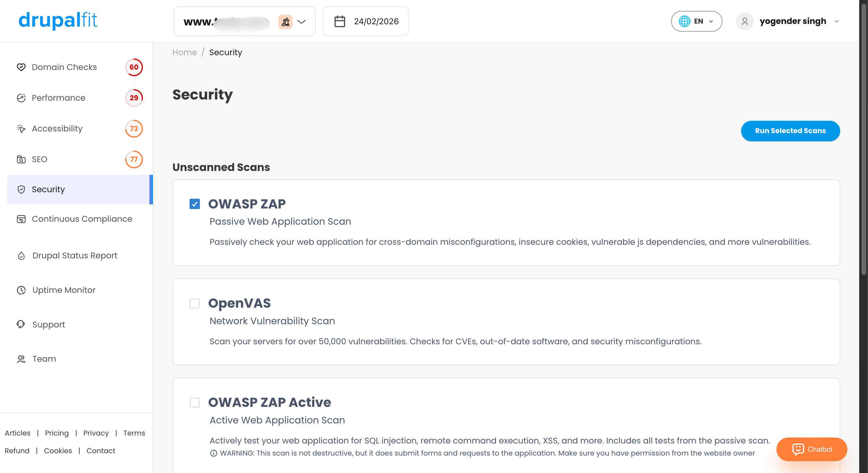Viewport: 868px width, 473px height.
Task: Open Performance in sidebar
Action: 59,98
